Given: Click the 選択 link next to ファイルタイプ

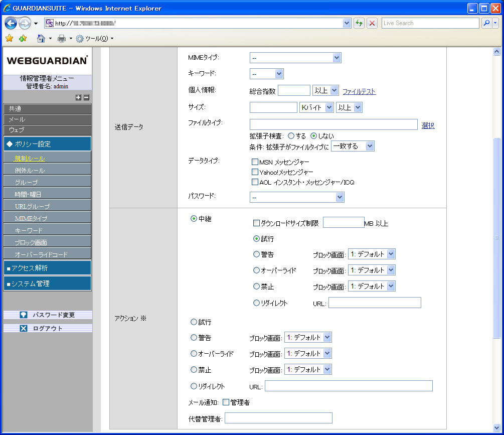Looking at the screenshot, I should click(428, 125).
